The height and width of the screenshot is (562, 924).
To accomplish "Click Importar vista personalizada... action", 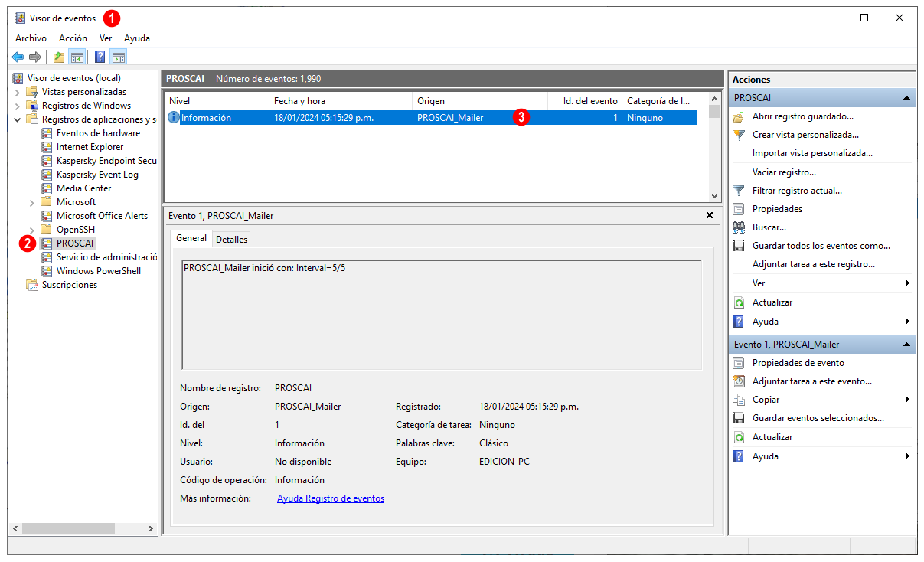I will [812, 153].
